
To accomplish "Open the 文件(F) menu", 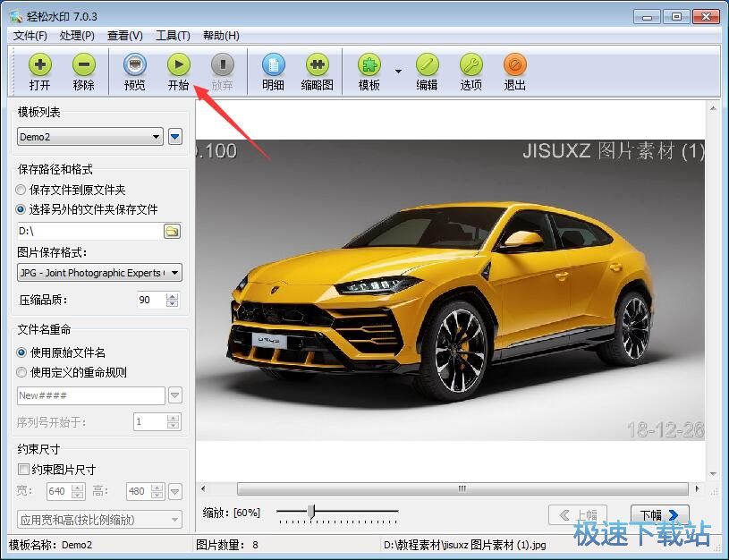I will [30, 36].
